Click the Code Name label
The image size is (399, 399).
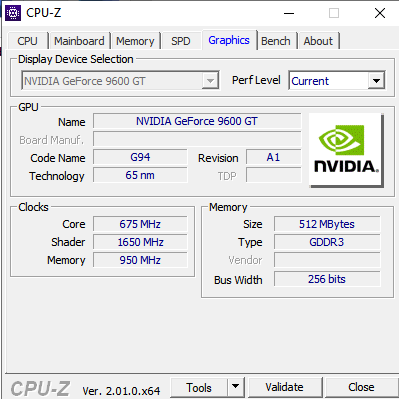point(58,158)
